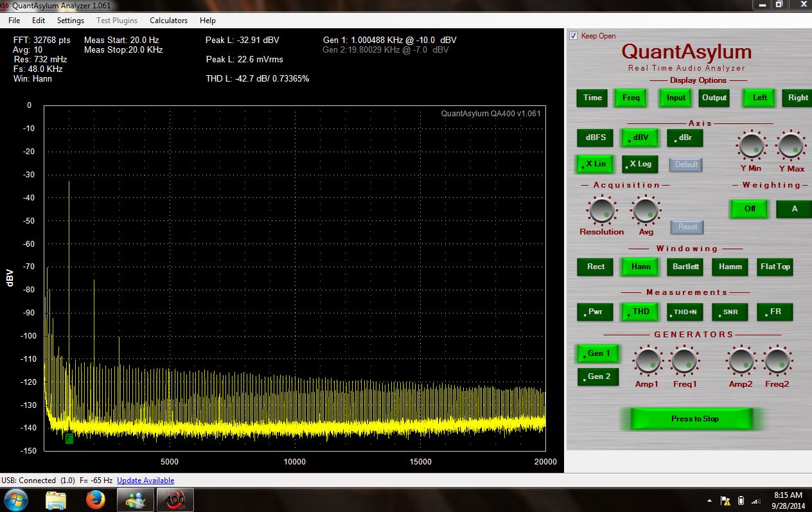This screenshot has width=812, height=512.
Task: Toggle Time display option
Action: (592, 98)
